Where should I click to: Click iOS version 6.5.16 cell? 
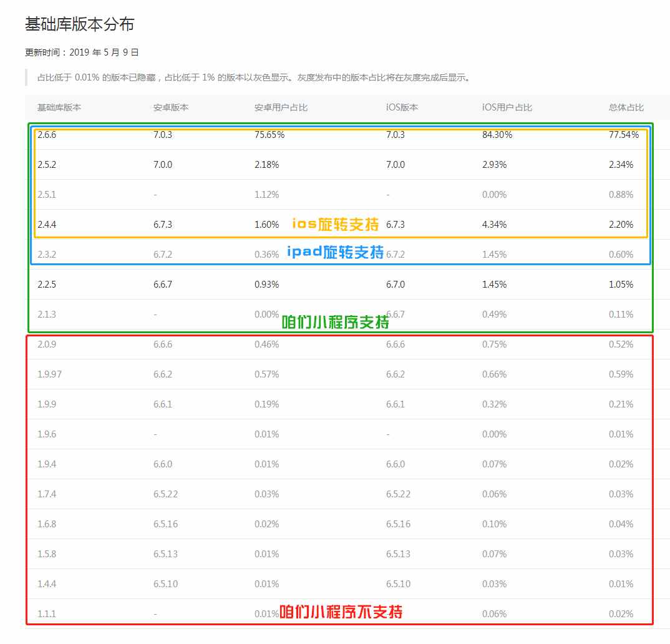click(x=398, y=524)
